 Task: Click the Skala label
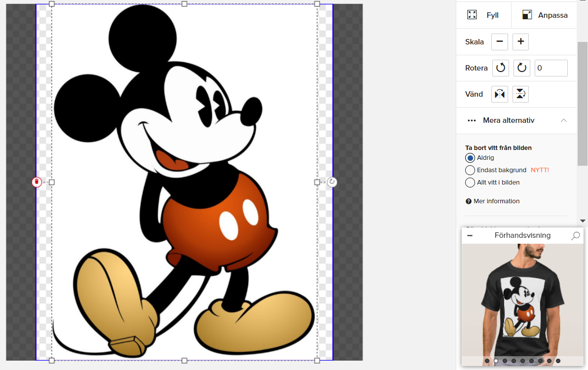pyautogui.click(x=475, y=42)
